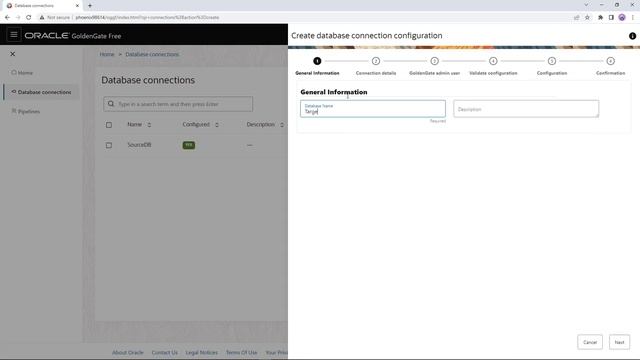Open the About Oracle footer link
The width and height of the screenshot is (640, 360).
pyautogui.click(x=128, y=353)
